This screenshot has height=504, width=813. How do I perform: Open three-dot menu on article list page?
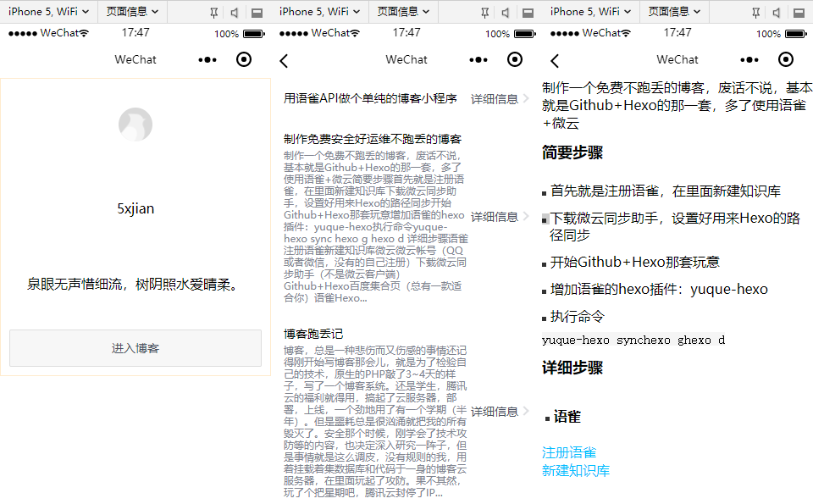[478, 59]
